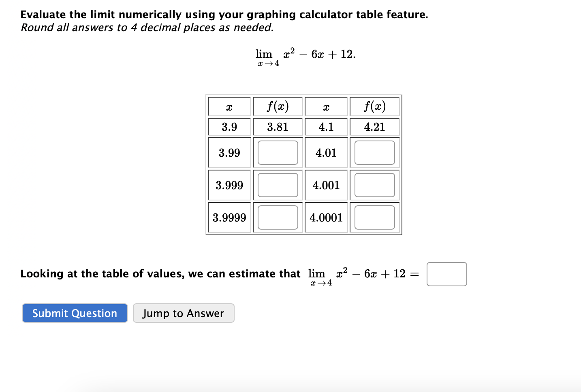Click the value 4.21 in the table
The height and width of the screenshot is (392, 581).
(374, 126)
